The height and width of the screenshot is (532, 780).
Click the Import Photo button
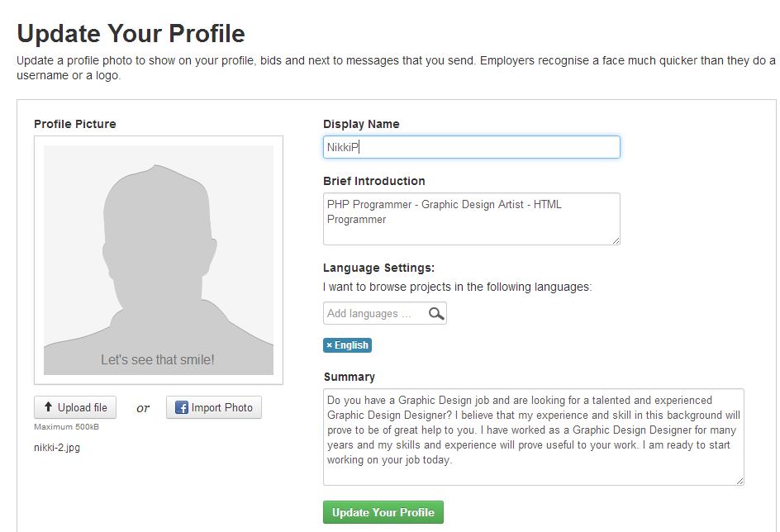click(214, 407)
